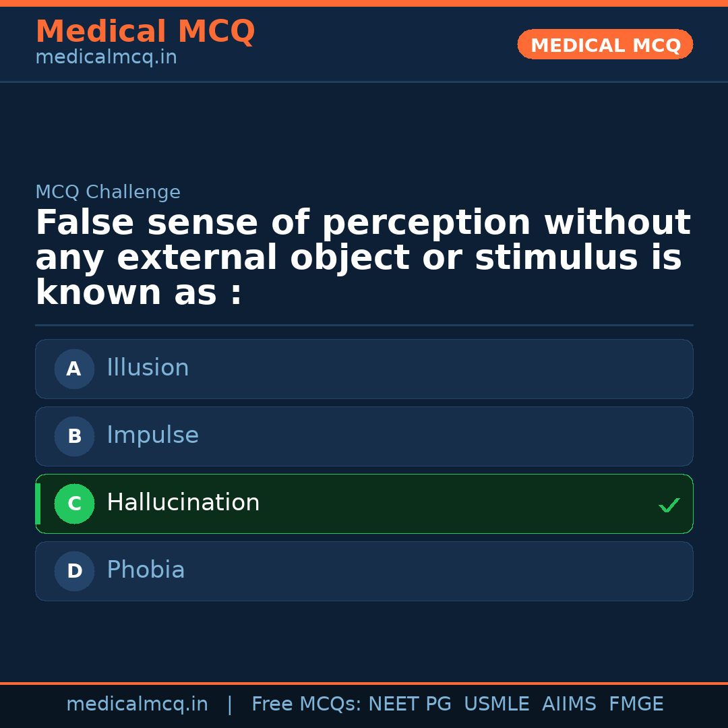The image size is (728, 728).
Task: Click the orange MEDICAL MCQ badge
Action: click(605, 44)
